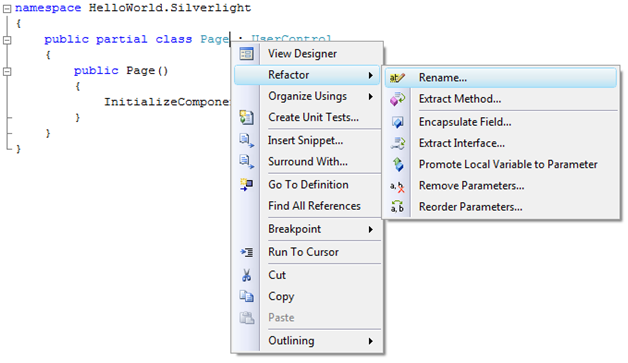This screenshot has height=363, width=628.
Task: Click the Create Unit Tests icon
Action: 246,117
